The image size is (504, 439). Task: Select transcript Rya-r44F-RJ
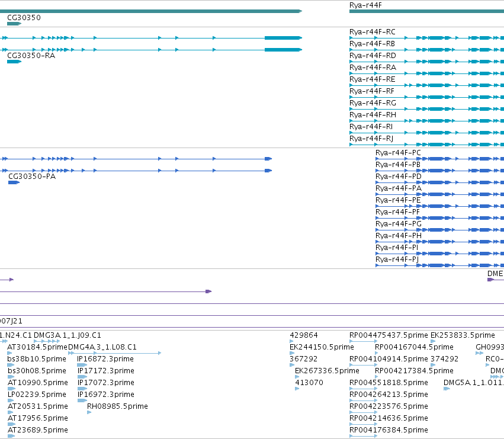tap(371, 139)
